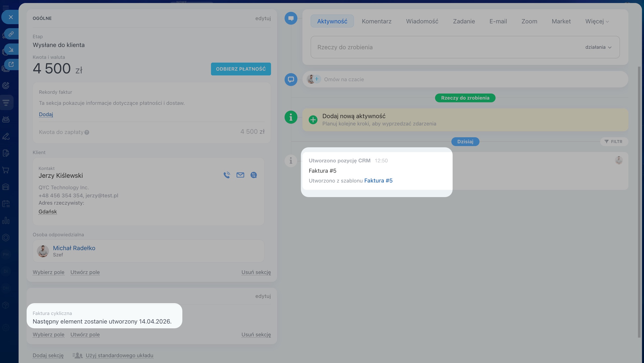The image size is (644, 363).
Task: Open the Faktura #5 template link
Action: coord(378,180)
